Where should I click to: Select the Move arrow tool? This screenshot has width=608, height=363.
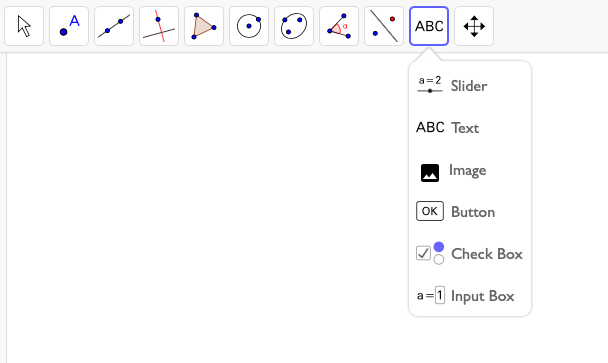pos(24,26)
